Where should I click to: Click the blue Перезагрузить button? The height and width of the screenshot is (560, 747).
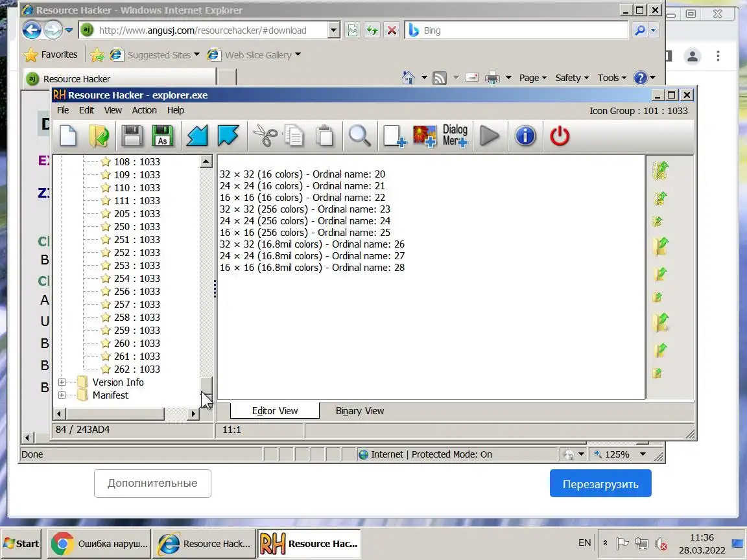pyautogui.click(x=600, y=484)
